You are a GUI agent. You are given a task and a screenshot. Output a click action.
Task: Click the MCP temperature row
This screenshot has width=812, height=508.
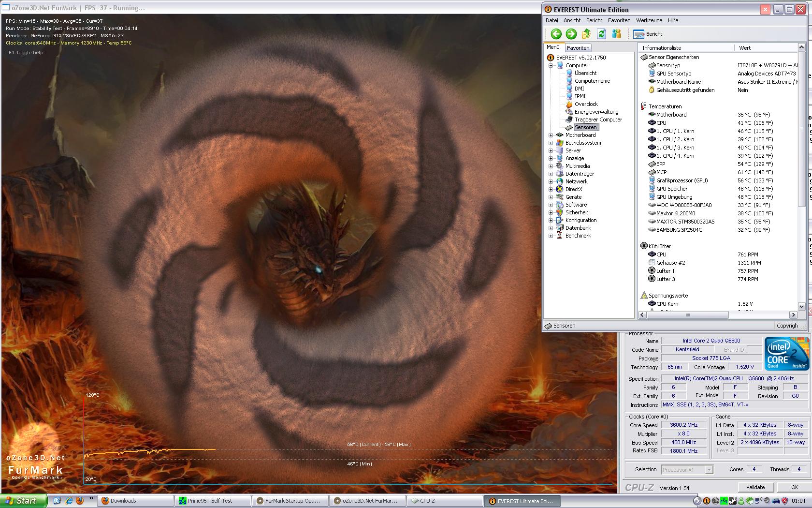(719, 172)
